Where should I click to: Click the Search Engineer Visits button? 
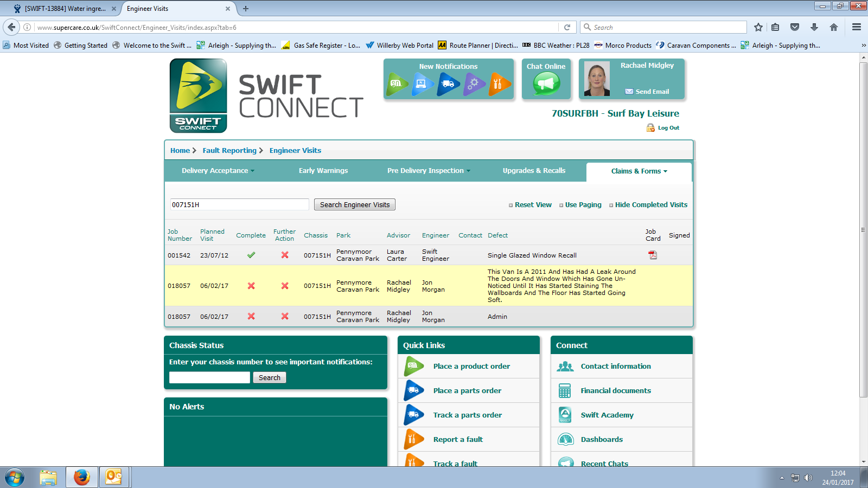[x=355, y=204]
